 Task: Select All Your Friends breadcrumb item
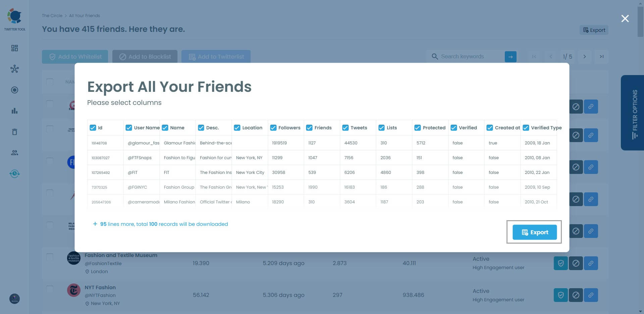(x=84, y=15)
